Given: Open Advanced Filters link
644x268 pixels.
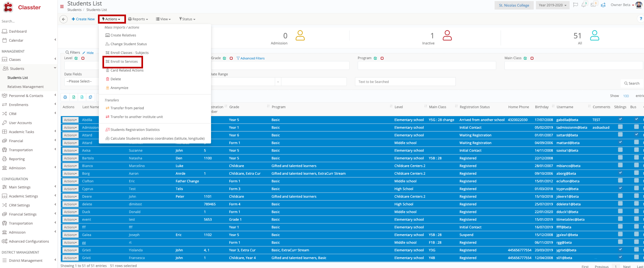Looking at the screenshot, I should coord(250,58).
